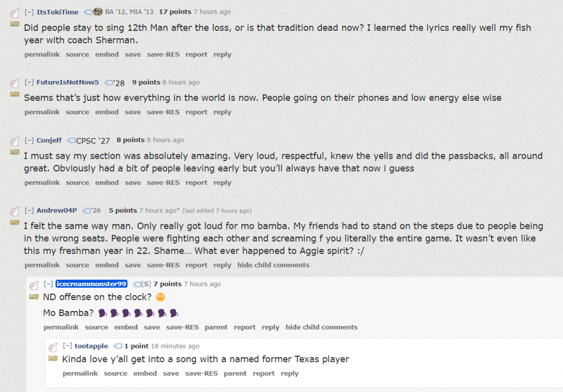The width and height of the screenshot is (563, 392).
Task: Collapse ItsTokiTime's comment with the [–] toggle
Action: [29, 12]
